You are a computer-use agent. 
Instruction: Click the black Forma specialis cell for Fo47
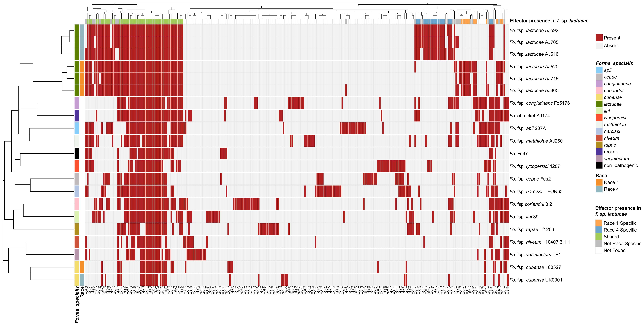77,153
